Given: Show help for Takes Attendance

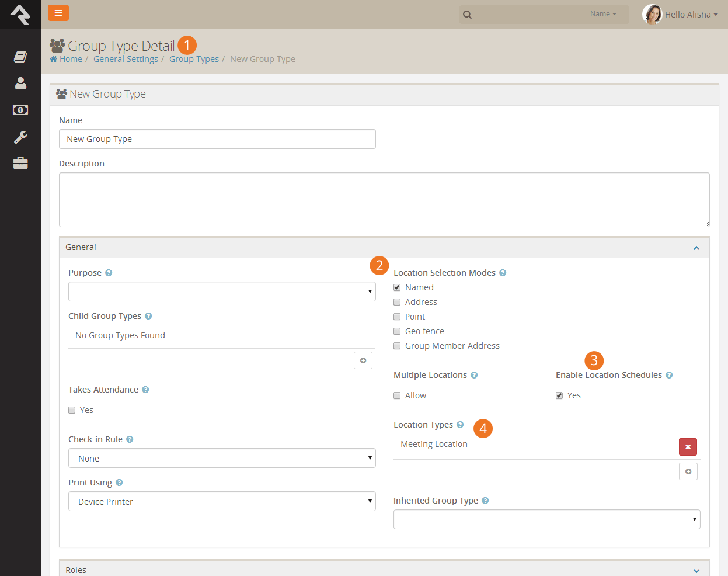Looking at the screenshot, I should [x=145, y=390].
